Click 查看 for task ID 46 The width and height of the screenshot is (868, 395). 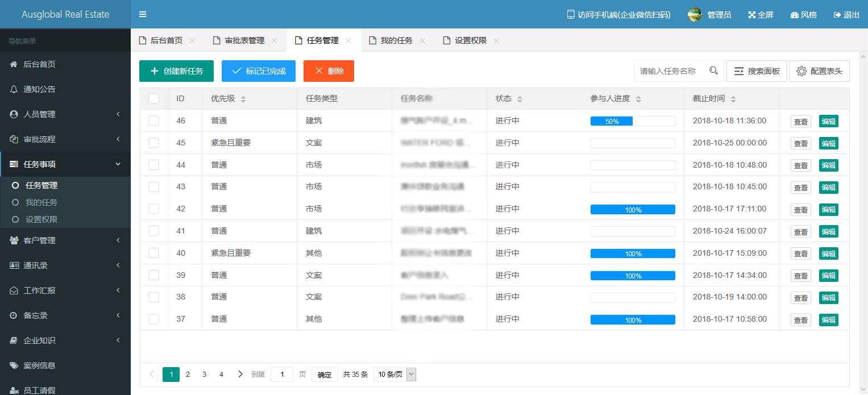click(x=801, y=121)
